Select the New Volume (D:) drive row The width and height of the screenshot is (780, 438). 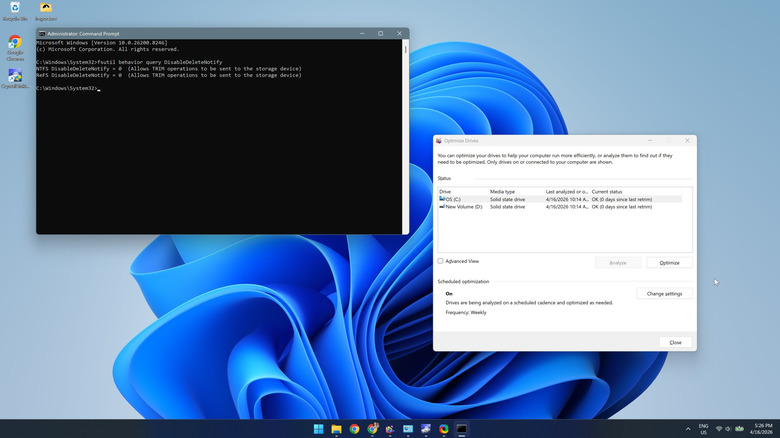click(560, 207)
